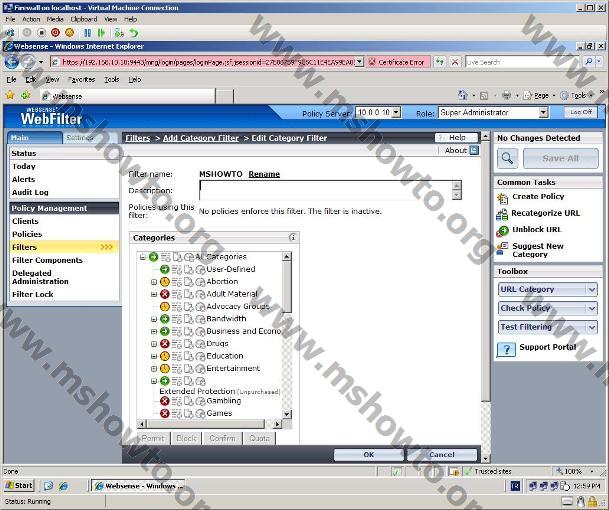Click the Create Policy icon
This screenshot has width=609, height=510.
(x=502, y=198)
